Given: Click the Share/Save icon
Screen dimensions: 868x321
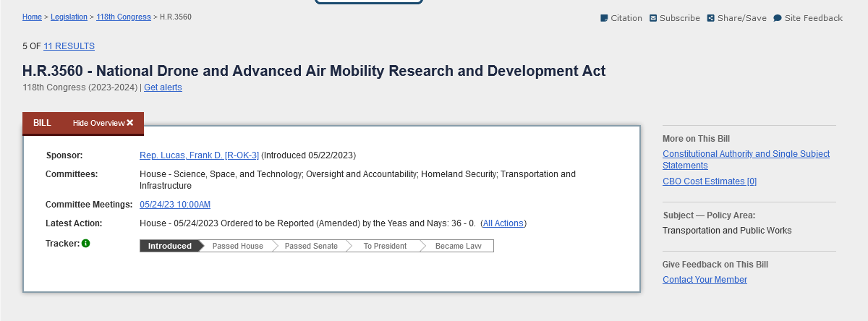Looking at the screenshot, I should (x=711, y=18).
